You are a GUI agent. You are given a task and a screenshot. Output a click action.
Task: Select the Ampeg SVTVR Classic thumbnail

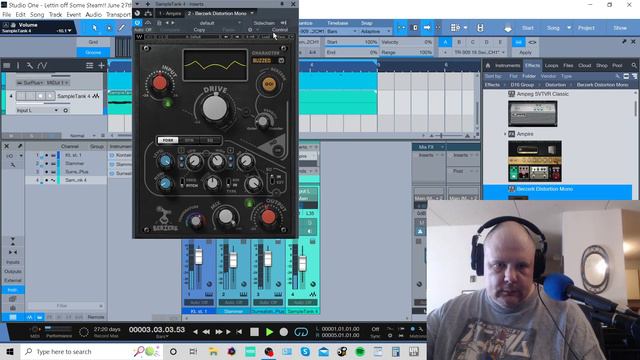(532, 113)
